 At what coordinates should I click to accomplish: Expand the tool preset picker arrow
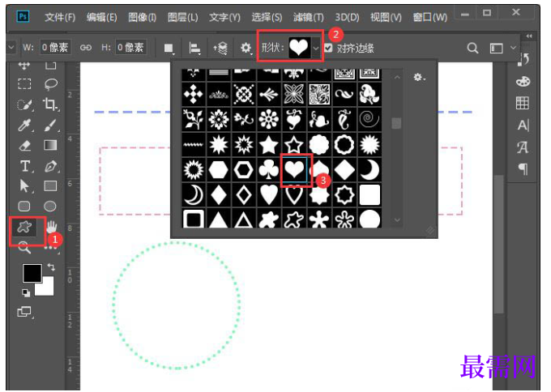11,47
